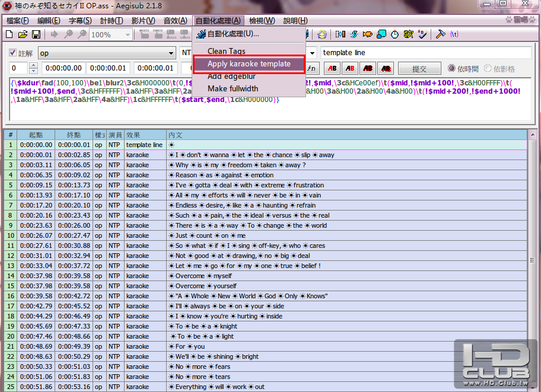The height and width of the screenshot is (392, 541).
Task: Select the 依影格 radio button
Action: 488,68
